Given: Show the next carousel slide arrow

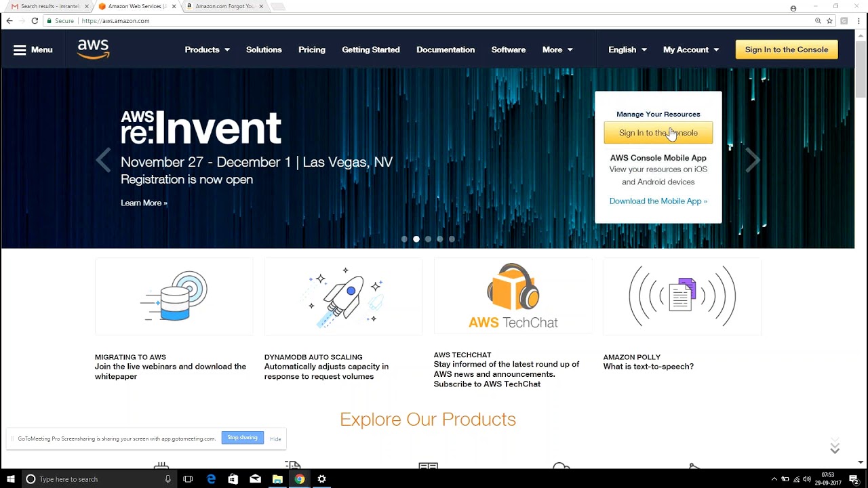Looking at the screenshot, I should tap(753, 161).
